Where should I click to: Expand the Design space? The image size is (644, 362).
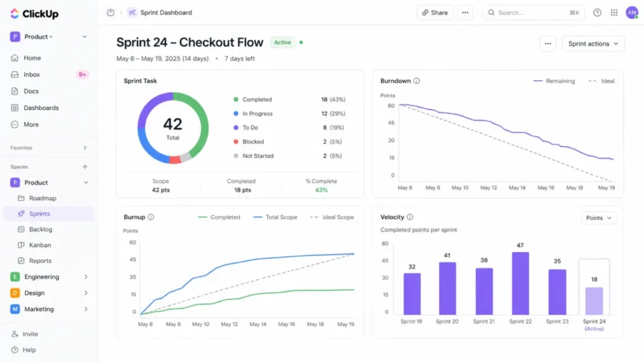tap(86, 293)
